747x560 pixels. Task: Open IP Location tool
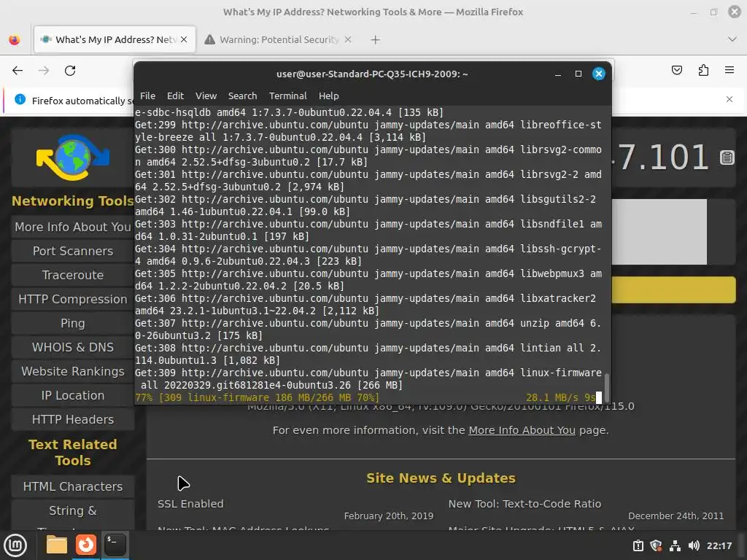[x=73, y=395]
